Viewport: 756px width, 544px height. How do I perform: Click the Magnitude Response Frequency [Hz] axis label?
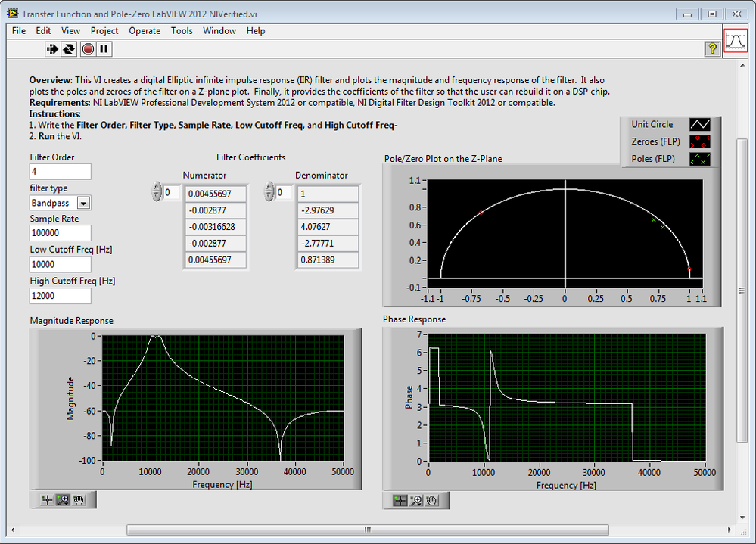(x=222, y=485)
